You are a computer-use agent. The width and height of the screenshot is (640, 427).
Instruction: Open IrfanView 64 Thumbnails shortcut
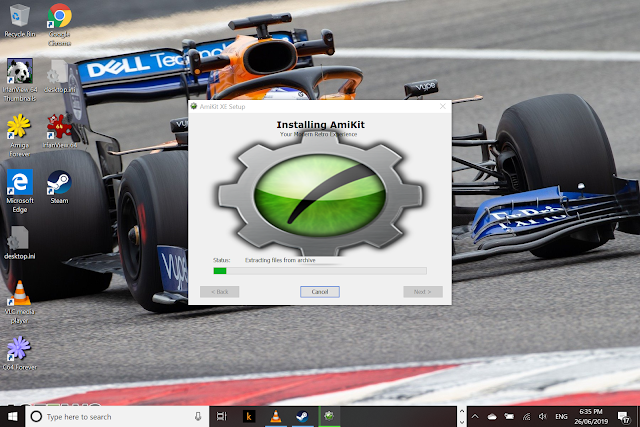tap(20, 80)
